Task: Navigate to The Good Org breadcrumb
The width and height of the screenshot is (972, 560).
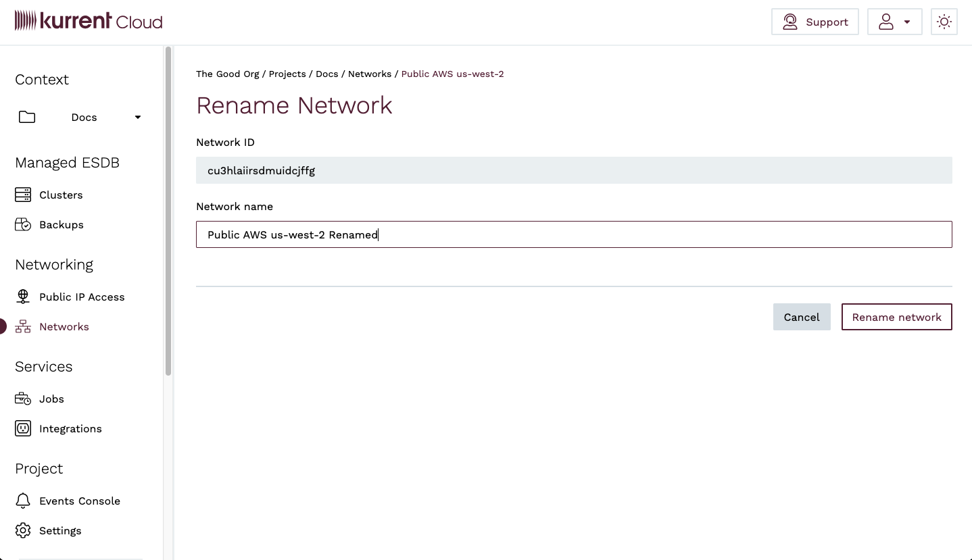Action: (227, 74)
